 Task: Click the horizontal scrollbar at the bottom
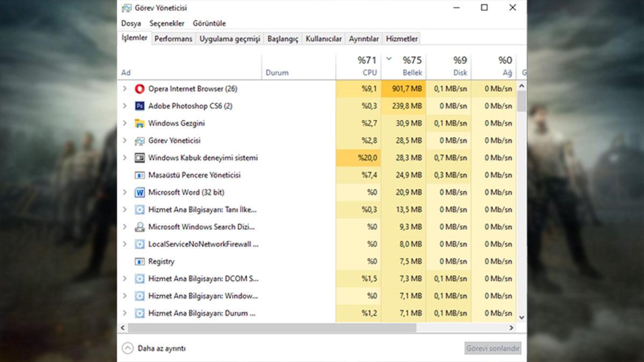(272, 328)
